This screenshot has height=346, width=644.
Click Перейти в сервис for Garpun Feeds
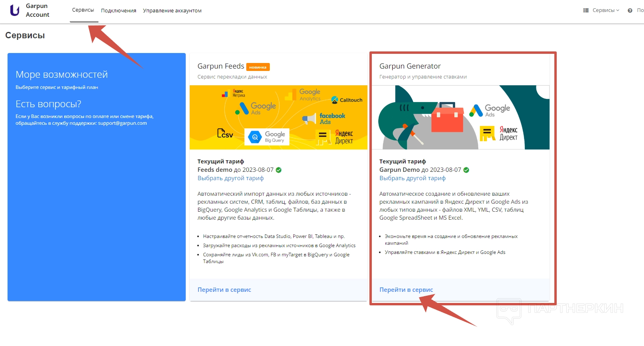(x=224, y=290)
